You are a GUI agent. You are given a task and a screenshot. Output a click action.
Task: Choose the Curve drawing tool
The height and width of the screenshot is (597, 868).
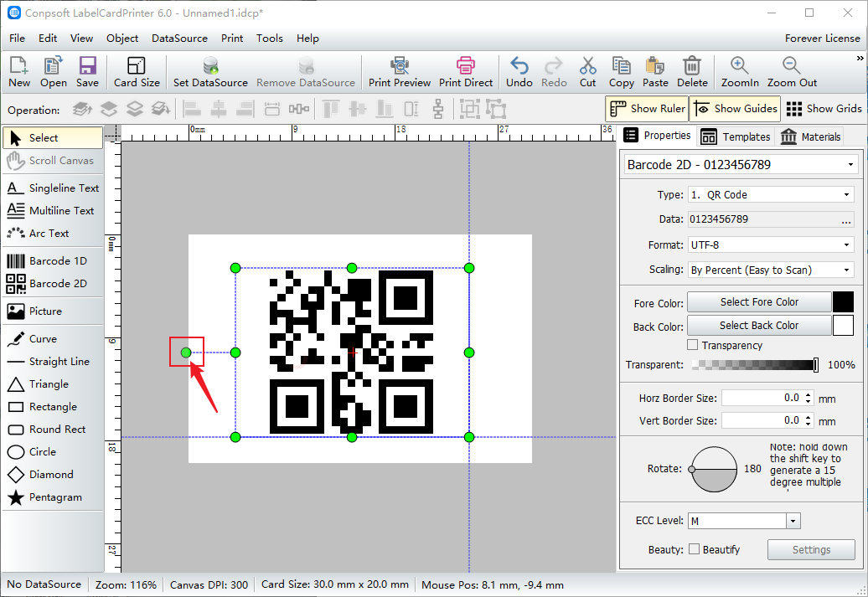pos(53,338)
